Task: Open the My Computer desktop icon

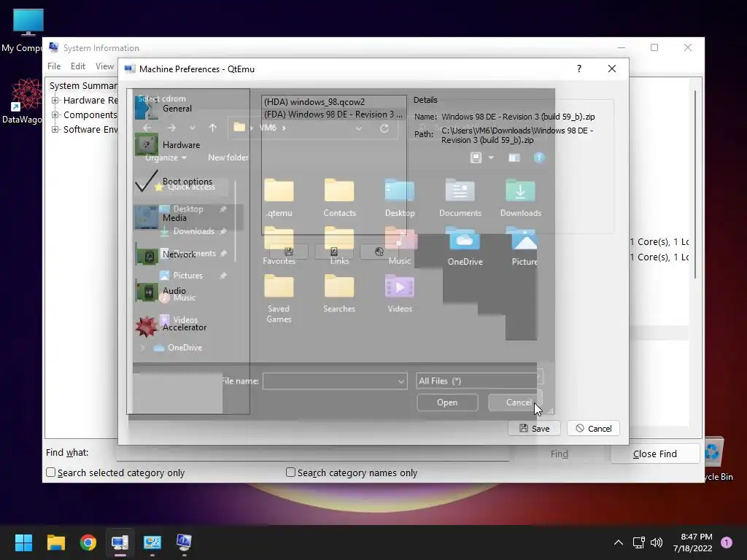Action: [28, 29]
